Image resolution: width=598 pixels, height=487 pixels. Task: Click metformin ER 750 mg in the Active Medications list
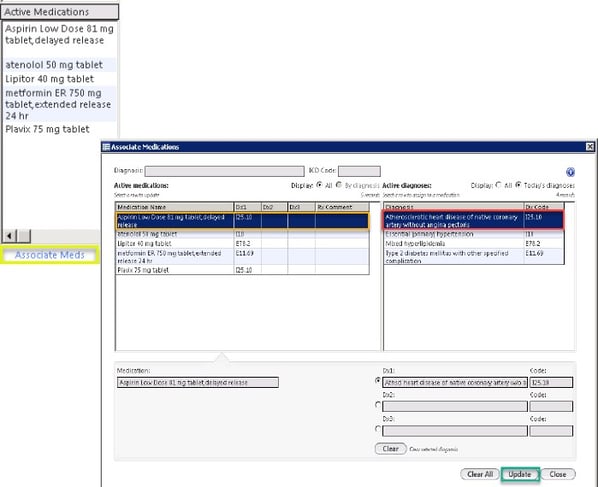[58, 104]
